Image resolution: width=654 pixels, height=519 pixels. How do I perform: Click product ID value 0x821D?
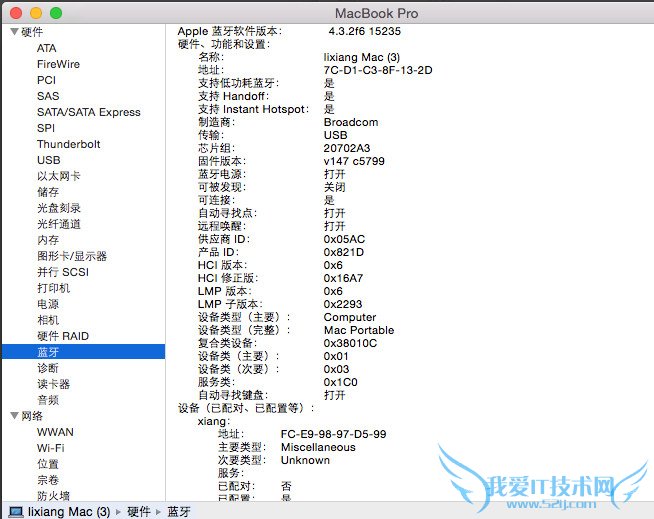[x=344, y=252]
